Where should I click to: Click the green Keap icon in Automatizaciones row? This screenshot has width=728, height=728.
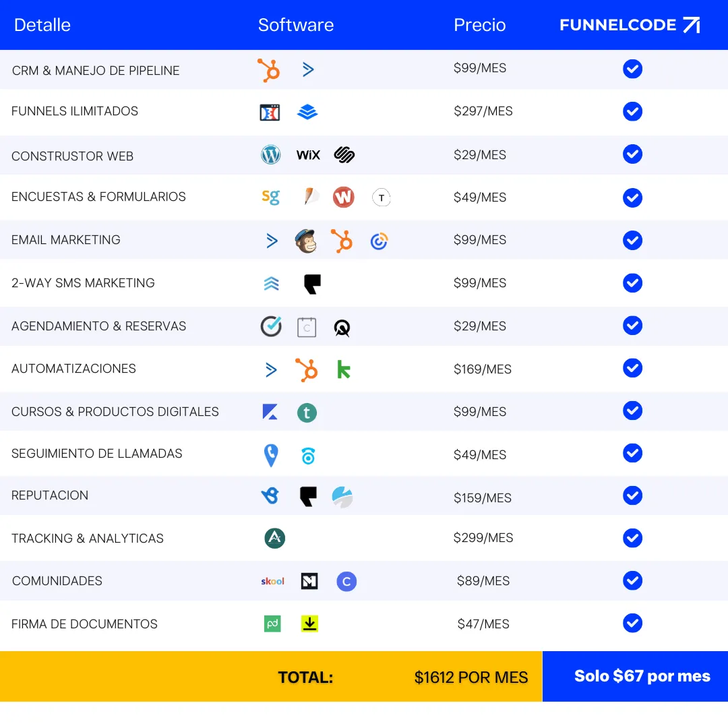point(344,369)
